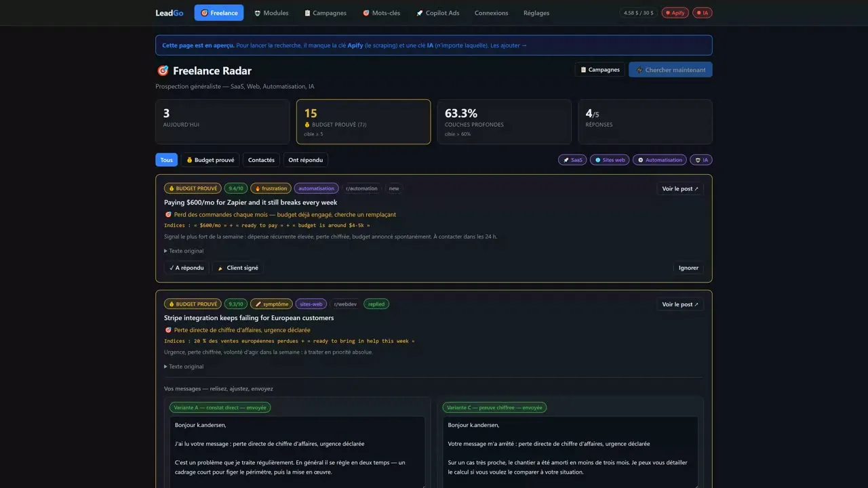The image size is (868, 488).
Task: Open the Campagnes button beside Chercher maintenant
Action: coord(600,70)
